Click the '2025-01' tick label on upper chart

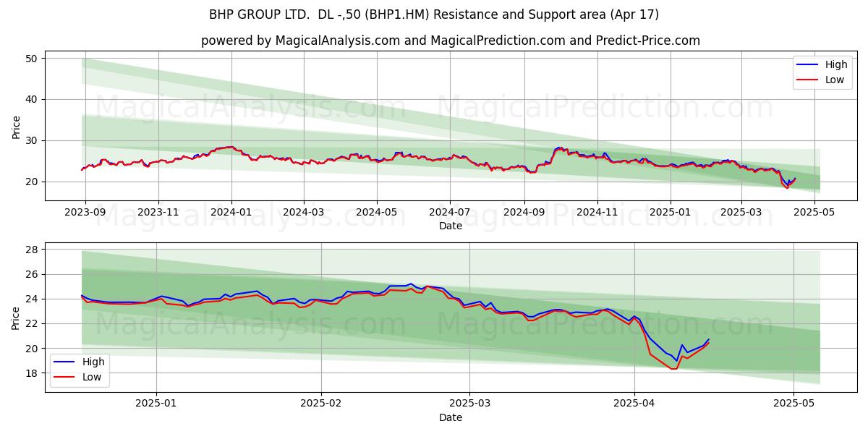click(x=670, y=213)
